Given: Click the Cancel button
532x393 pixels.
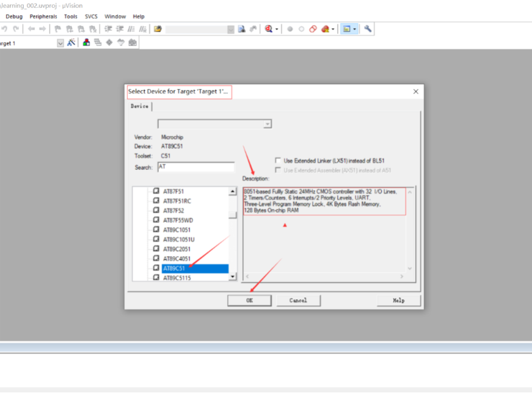Looking at the screenshot, I should pyautogui.click(x=298, y=300).
